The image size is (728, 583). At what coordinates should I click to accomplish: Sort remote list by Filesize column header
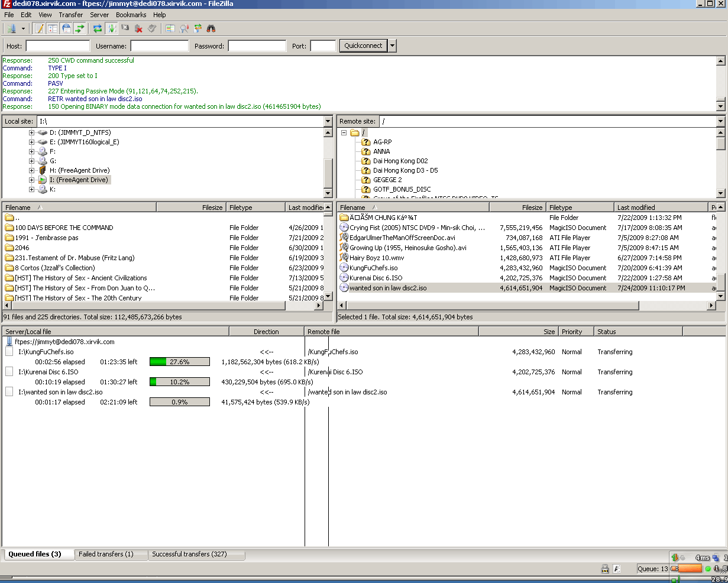517,208
